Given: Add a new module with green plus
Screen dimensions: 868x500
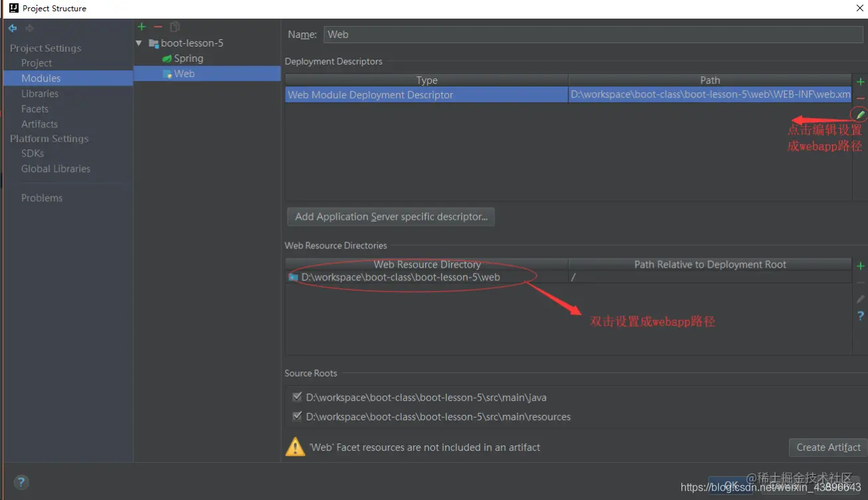Looking at the screenshot, I should coord(141,27).
